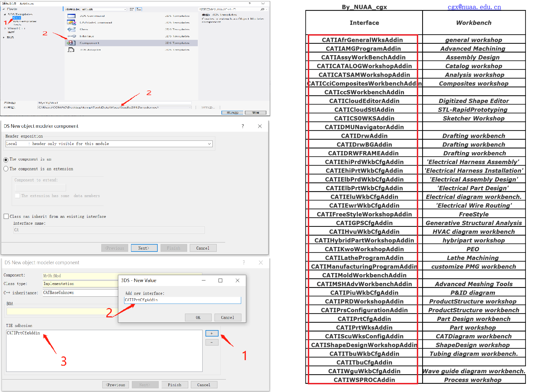Expand the Visual C++ tree node
Image resolution: width=537 pixels, height=392 pixels.
(5, 28)
